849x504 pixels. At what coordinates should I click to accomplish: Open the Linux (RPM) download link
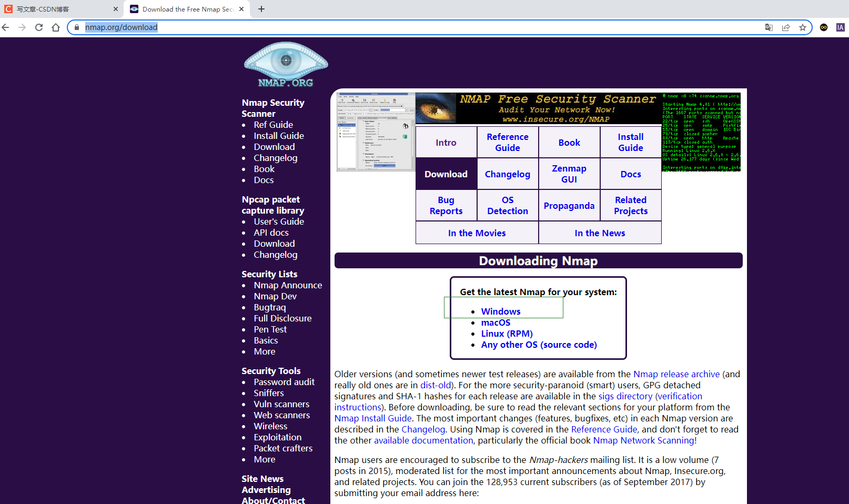click(x=507, y=334)
